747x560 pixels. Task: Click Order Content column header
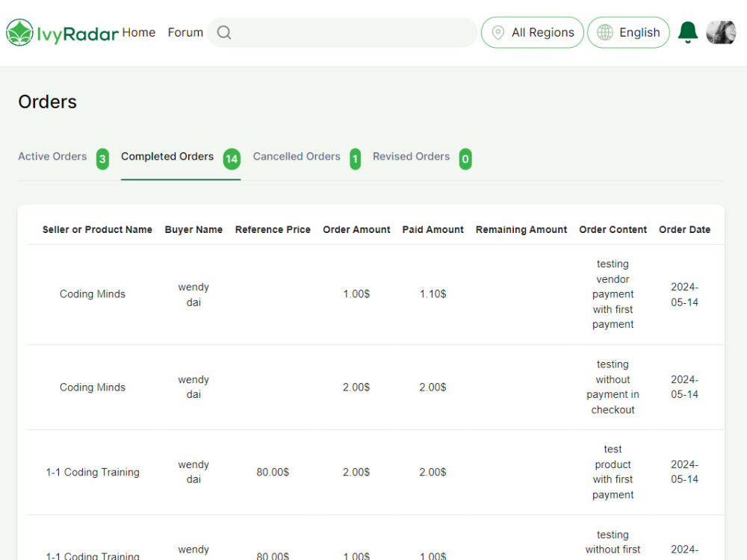click(613, 229)
